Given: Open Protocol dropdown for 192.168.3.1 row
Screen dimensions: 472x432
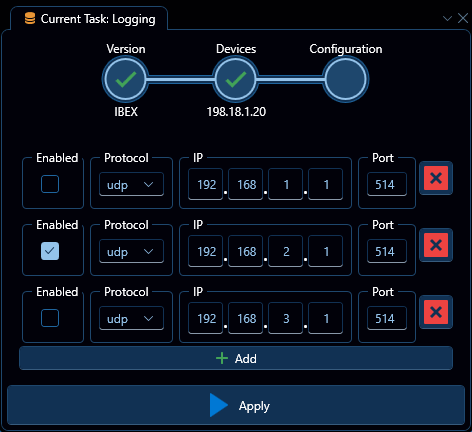Looking at the screenshot, I should 131,318.
